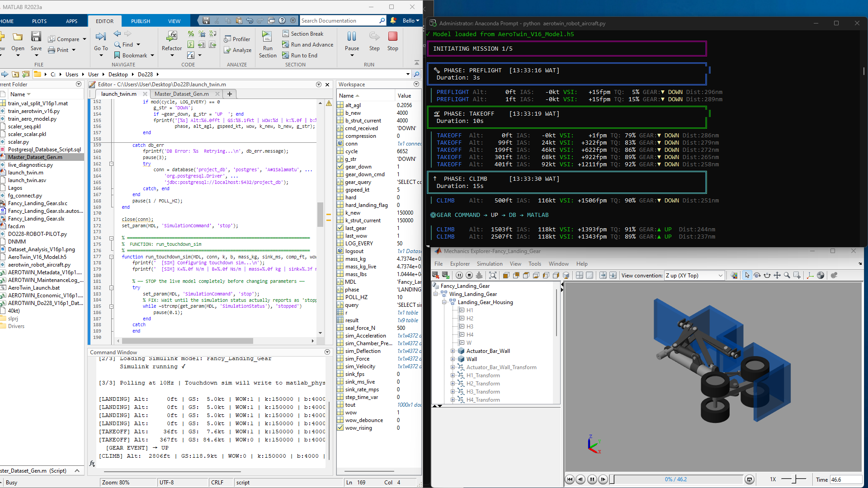The width and height of the screenshot is (868, 488).
Task: Open the Tools menu in Mechanics Explorer
Action: [x=534, y=264]
